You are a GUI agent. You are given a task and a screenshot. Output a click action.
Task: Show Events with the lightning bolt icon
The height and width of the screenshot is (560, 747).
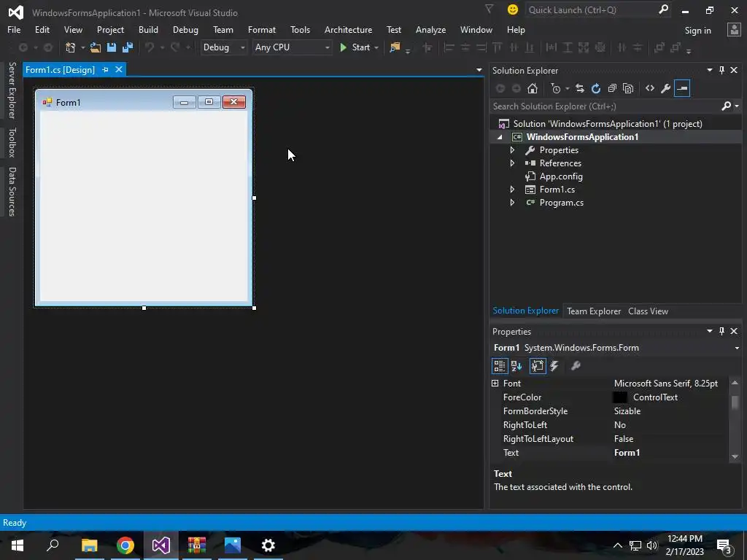(x=554, y=366)
